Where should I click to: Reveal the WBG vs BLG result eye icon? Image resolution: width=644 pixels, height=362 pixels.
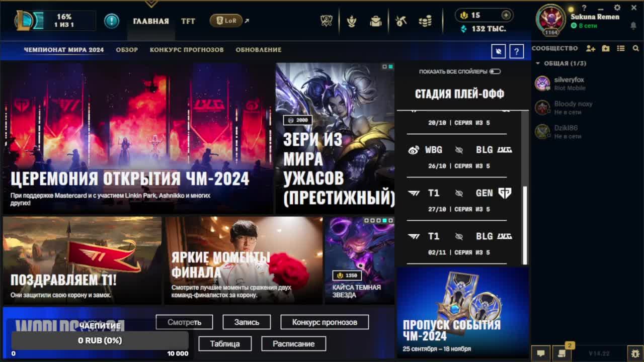[459, 150]
